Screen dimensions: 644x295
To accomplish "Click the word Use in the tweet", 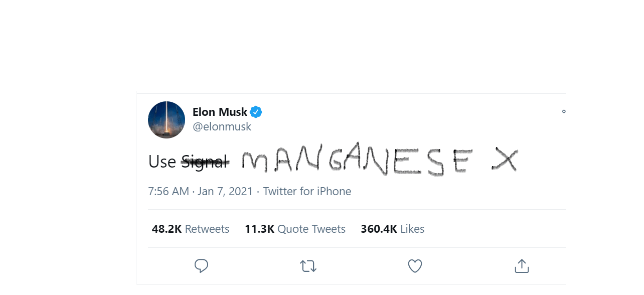I will pos(162,162).
